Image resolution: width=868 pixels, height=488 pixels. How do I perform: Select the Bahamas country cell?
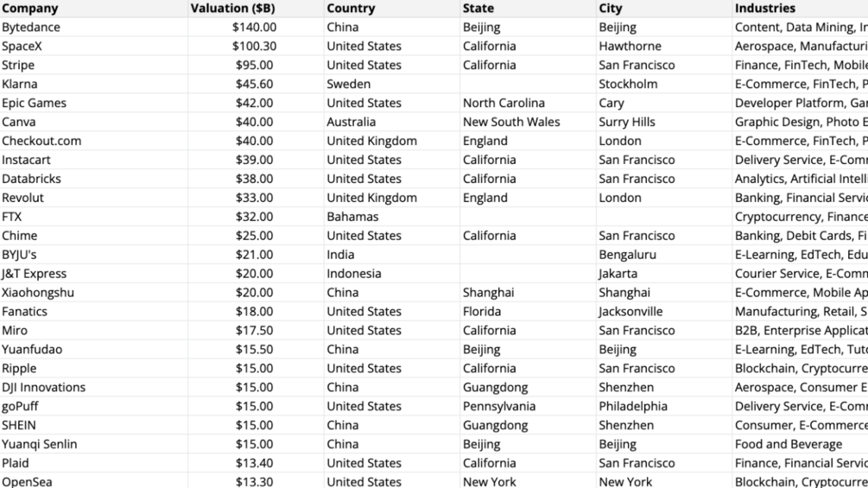[x=392, y=216]
